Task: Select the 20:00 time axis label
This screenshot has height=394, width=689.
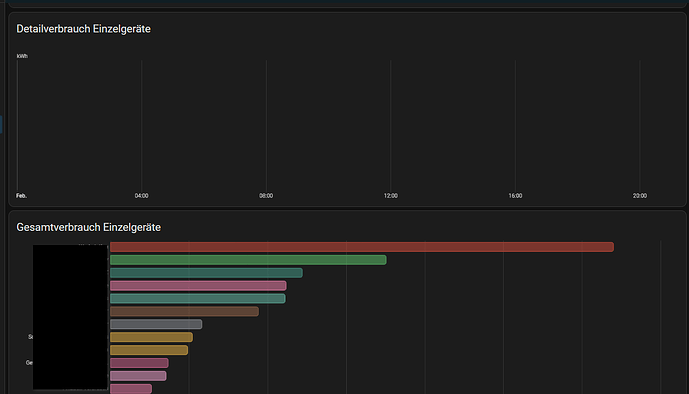Action: point(640,196)
